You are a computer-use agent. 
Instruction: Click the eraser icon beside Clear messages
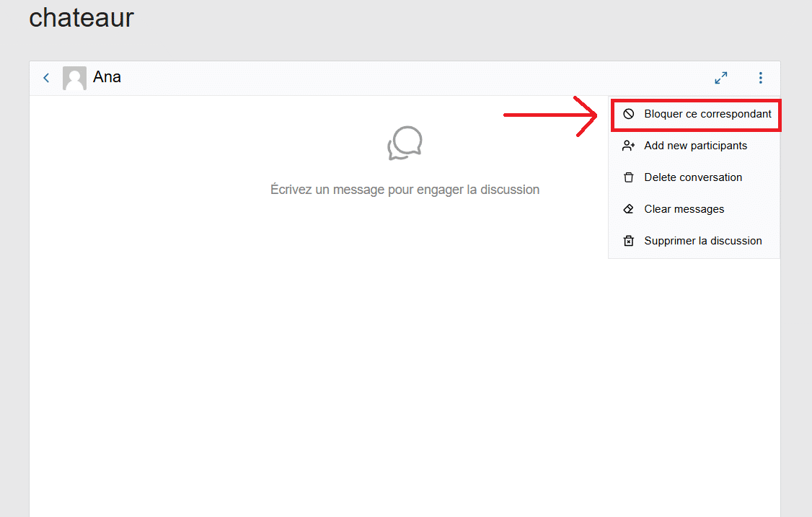coord(629,209)
